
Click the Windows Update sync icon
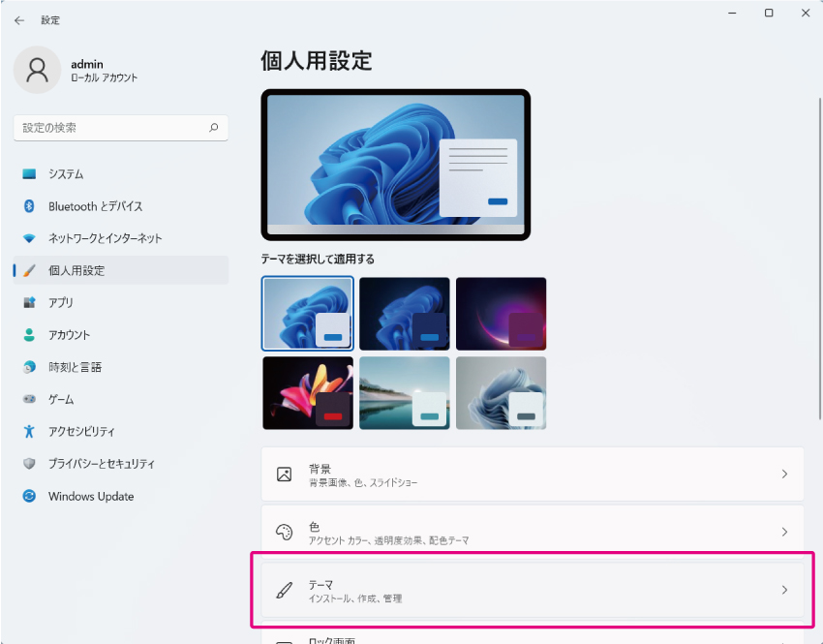29,496
